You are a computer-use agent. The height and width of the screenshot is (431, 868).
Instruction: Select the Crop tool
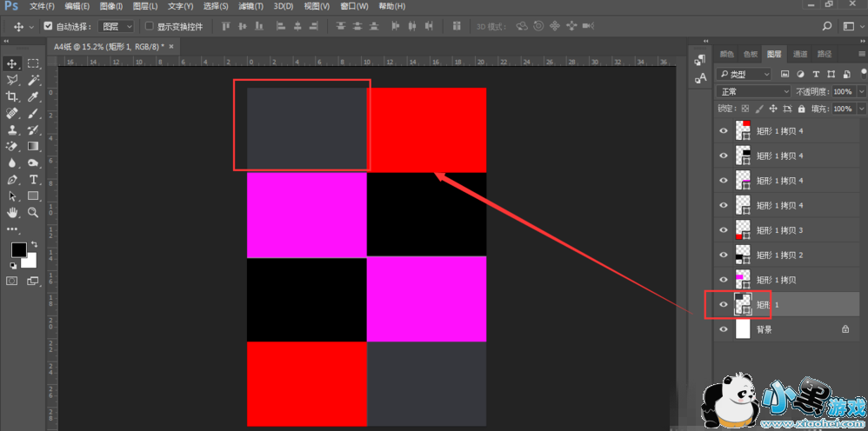[12, 96]
